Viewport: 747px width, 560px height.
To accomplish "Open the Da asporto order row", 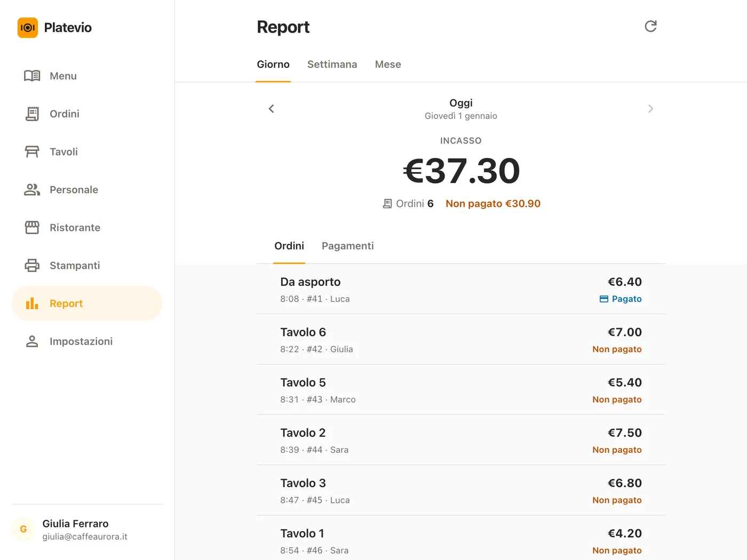I will (461, 289).
